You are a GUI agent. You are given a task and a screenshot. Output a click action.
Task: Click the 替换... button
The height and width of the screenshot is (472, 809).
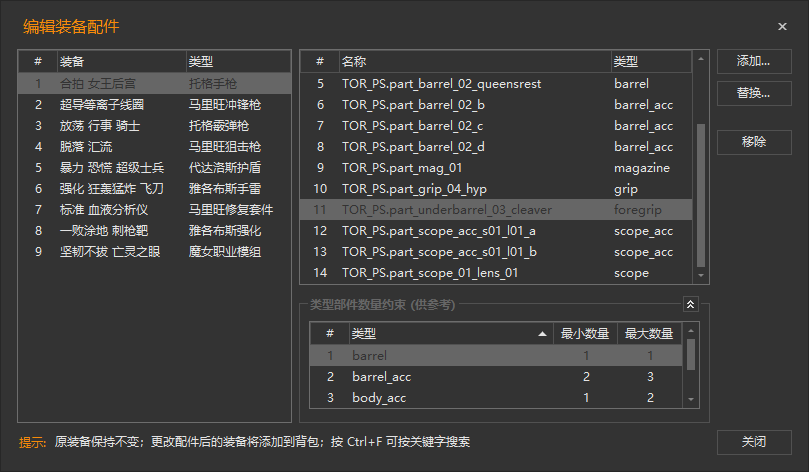[x=754, y=93]
